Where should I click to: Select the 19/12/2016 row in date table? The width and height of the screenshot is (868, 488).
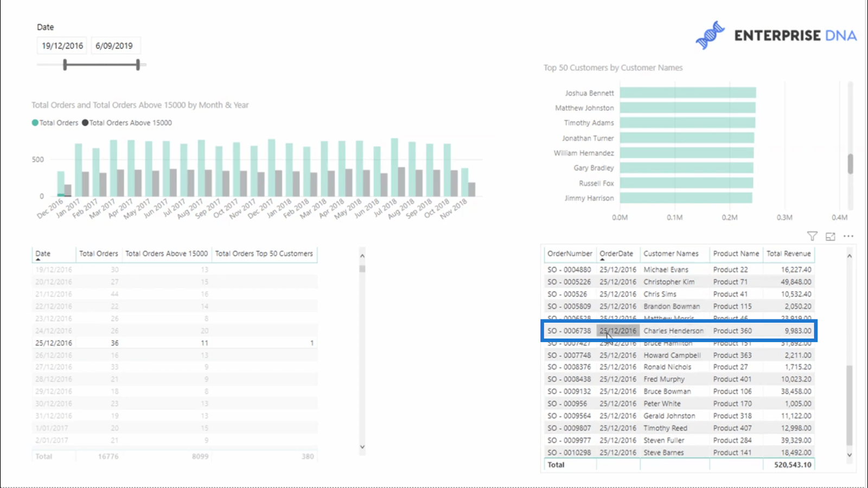click(x=175, y=270)
